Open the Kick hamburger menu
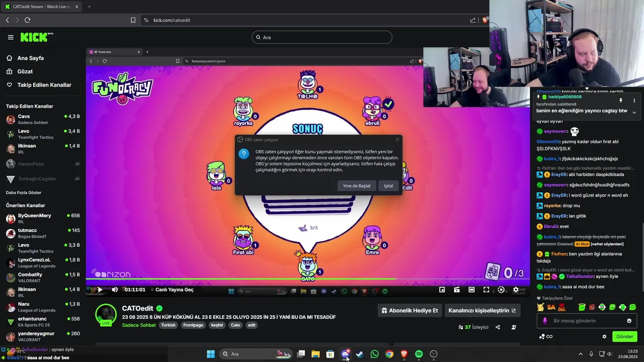The height and width of the screenshot is (362, 644). [11, 37]
